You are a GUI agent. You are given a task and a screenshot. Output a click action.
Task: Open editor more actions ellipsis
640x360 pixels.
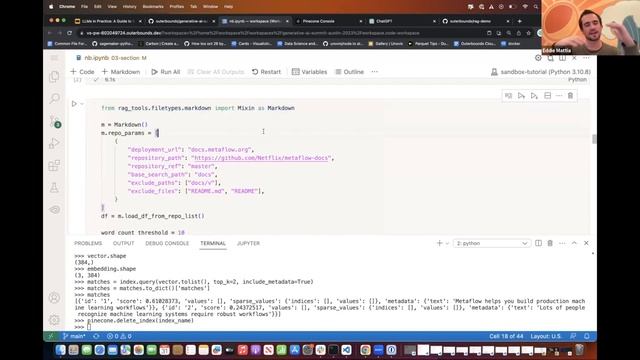point(586,58)
